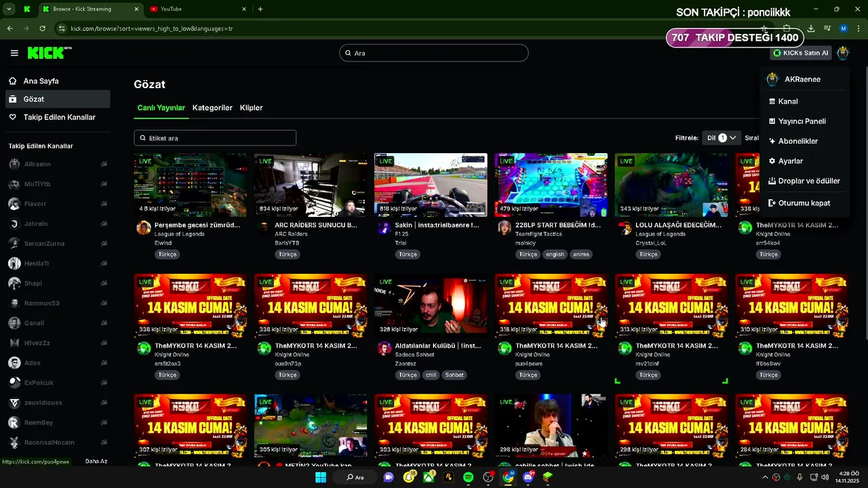Click the Zaontez streamer avatar
This screenshot has height=488, width=868.
384,348
